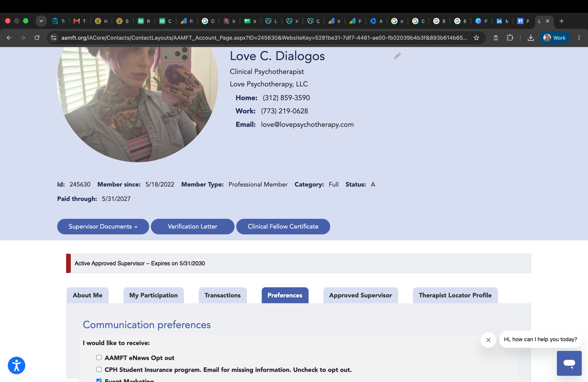Toggle CPH Student Insurance program checkbox
Screen dimensions: 588x382
click(99, 369)
